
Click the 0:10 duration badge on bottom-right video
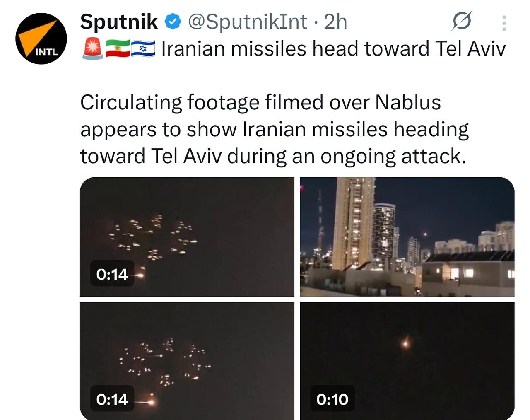coord(332,399)
